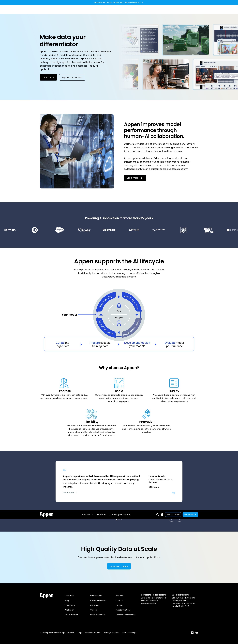Open the Careers footer link
Screen dimensions: 238x644
pyautogui.click(x=94, y=610)
